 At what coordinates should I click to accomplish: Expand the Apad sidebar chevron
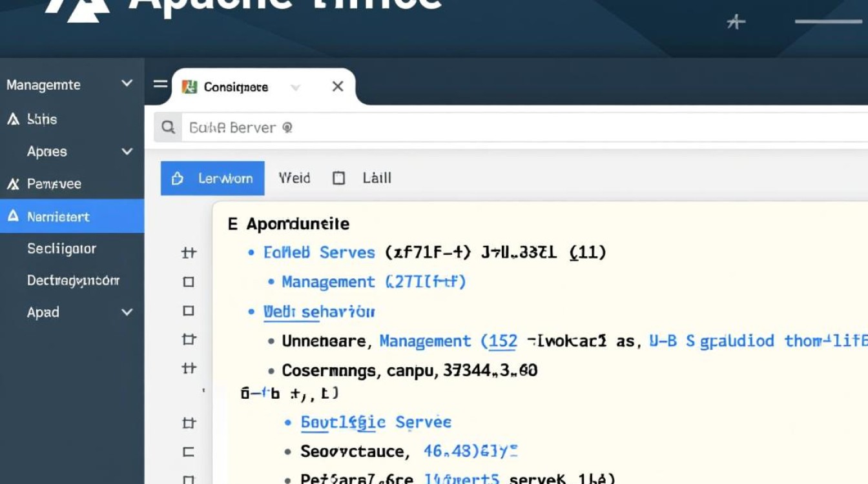127,312
